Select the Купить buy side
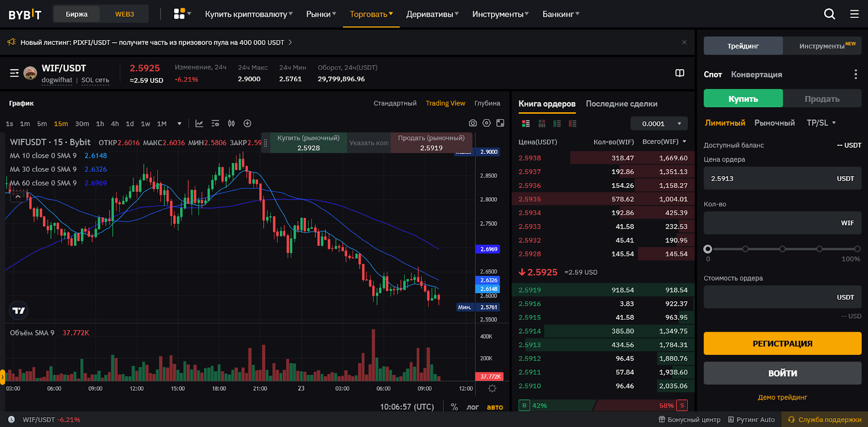This screenshot has width=868, height=427. pyautogui.click(x=743, y=99)
